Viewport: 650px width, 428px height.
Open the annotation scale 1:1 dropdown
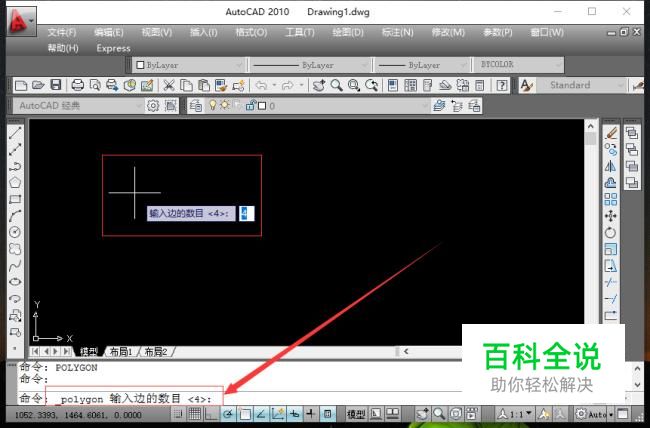[514, 414]
